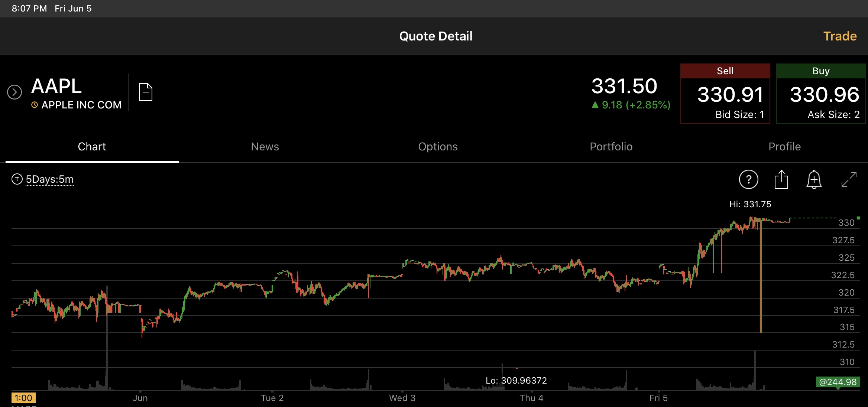Viewport: 868px width, 407px height.
Task: Switch to the News tab
Action: pyautogui.click(x=265, y=147)
